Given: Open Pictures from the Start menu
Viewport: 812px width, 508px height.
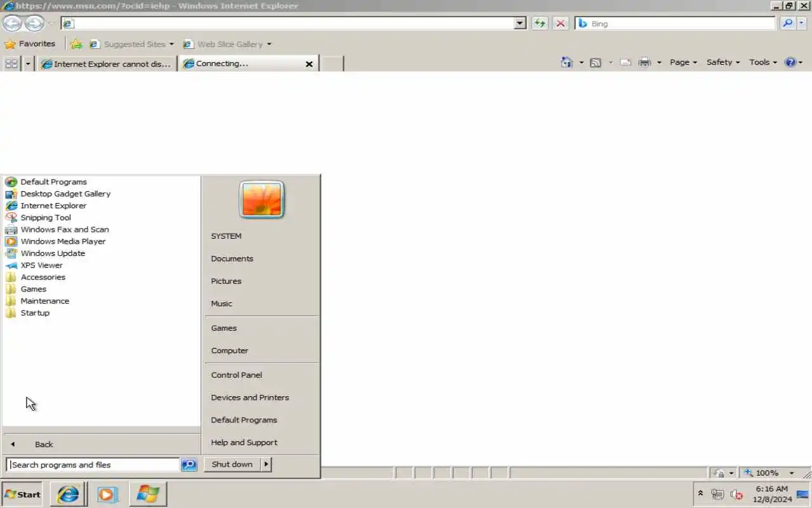Looking at the screenshot, I should coord(226,281).
